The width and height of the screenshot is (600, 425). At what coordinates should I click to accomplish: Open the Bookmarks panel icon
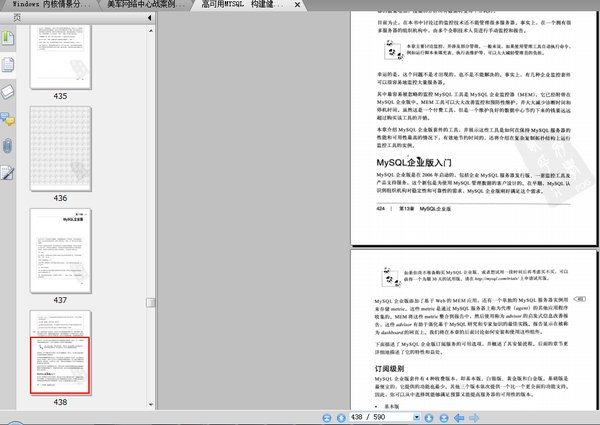[x=8, y=38]
